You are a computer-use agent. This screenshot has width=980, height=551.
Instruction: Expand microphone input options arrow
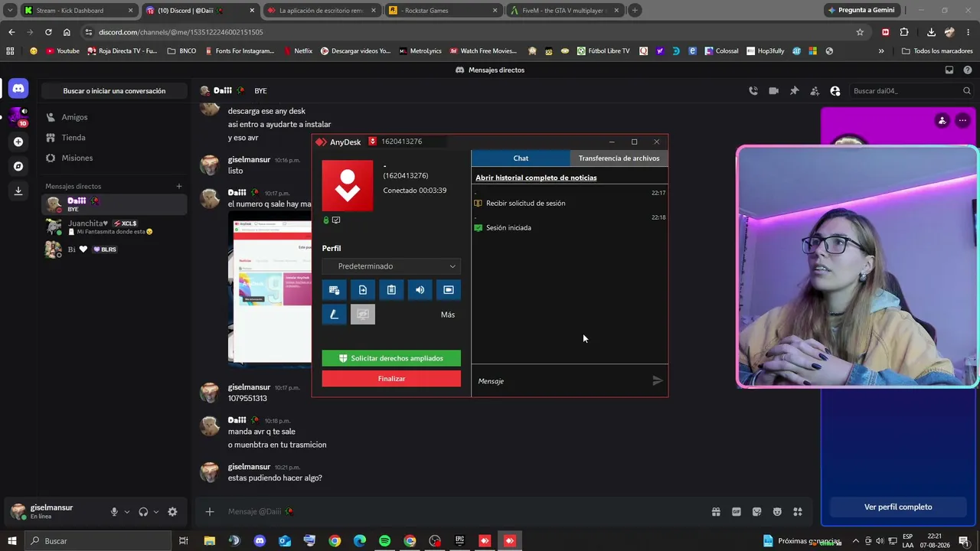pyautogui.click(x=127, y=512)
